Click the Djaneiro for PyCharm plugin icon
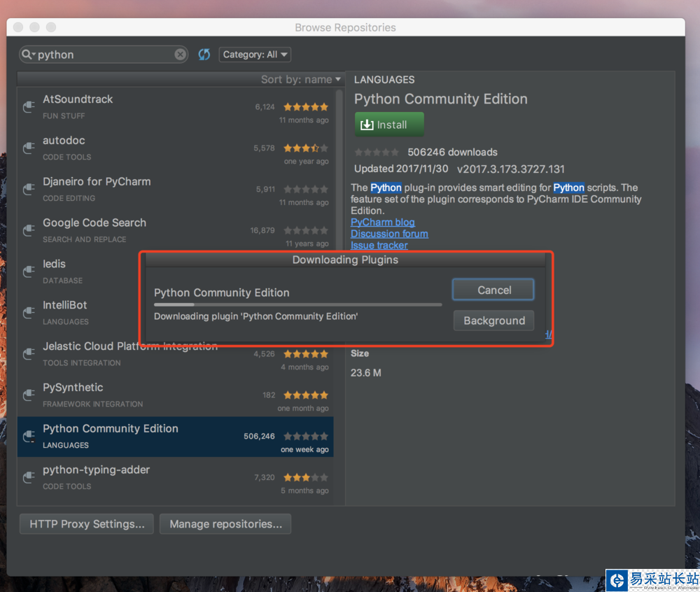This screenshot has height=592, width=700. (29, 189)
